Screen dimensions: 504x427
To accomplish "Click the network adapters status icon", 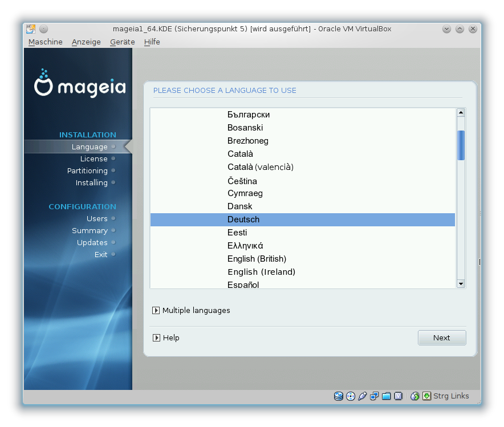I will pos(374,396).
